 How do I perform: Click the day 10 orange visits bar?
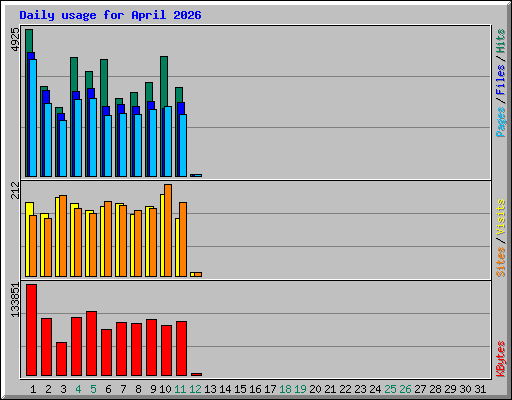168,230
